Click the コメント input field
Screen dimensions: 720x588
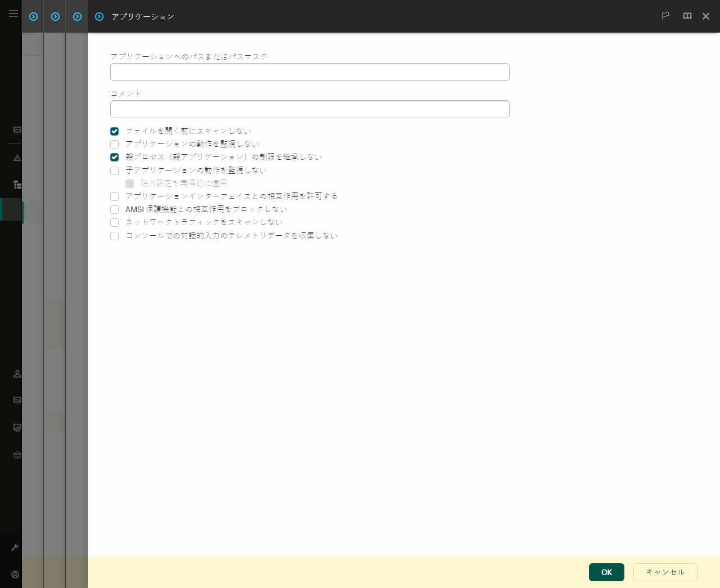[x=309, y=109]
